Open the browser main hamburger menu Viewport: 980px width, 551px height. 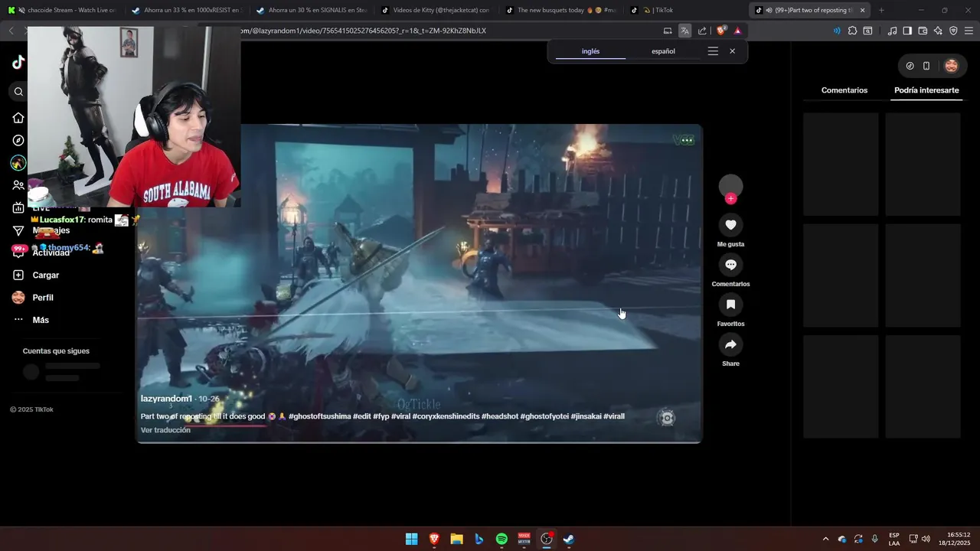point(969,31)
